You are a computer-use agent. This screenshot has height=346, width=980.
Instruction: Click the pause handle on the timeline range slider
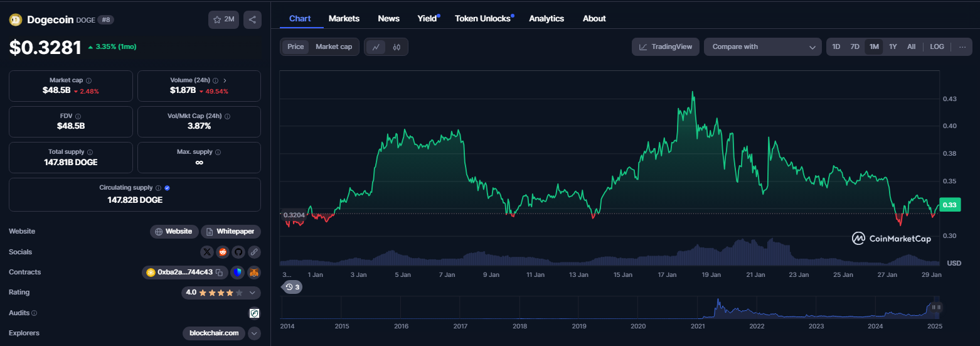tap(936, 307)
